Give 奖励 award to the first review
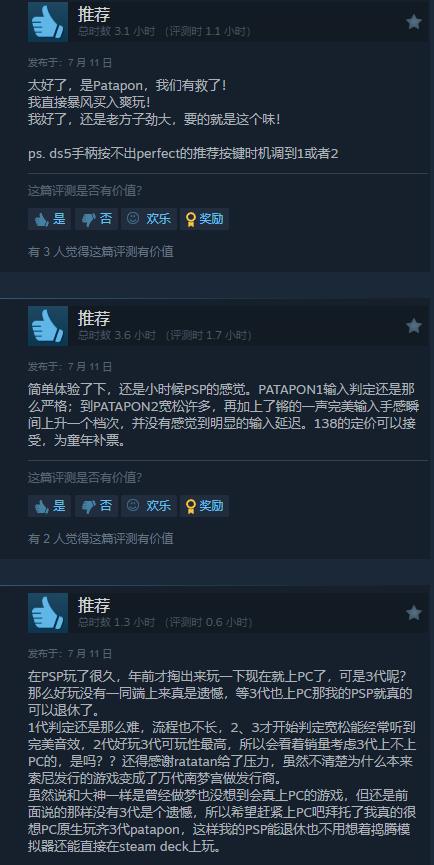 coord(205,219)
